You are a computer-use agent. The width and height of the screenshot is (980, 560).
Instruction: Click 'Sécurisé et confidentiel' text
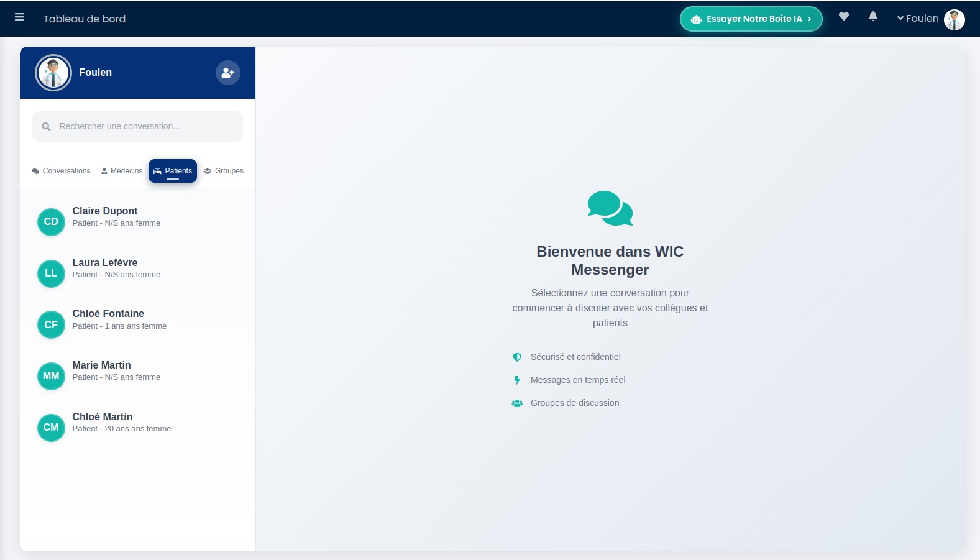(x=575, y=357)
